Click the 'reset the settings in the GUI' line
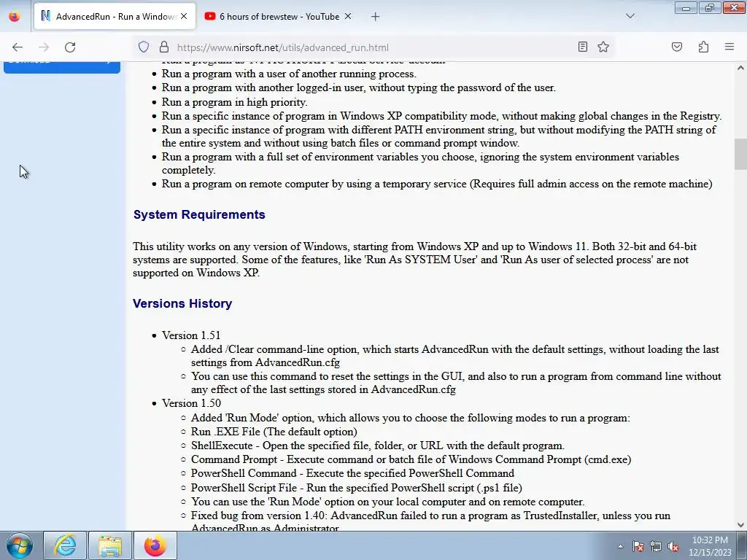Screen dimensions: 747x560 (x=456, y=383)
